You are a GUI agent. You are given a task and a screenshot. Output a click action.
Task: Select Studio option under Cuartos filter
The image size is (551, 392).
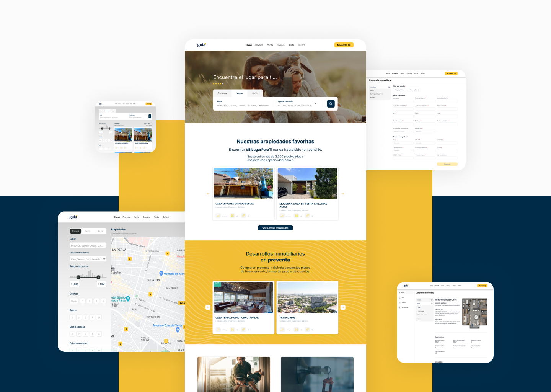coord(74,301)
